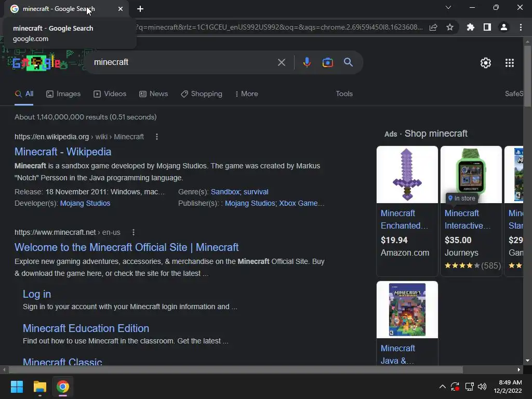Image resolution: width=532 pixels, height=399 pixels.
Task: Click the vertical scrollbar thumb
Action: coord(527,76)
